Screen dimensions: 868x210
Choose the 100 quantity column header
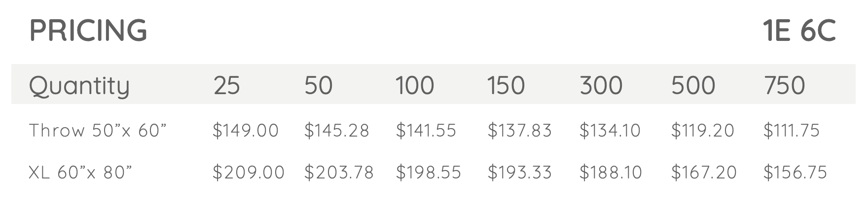click(415, 85)
